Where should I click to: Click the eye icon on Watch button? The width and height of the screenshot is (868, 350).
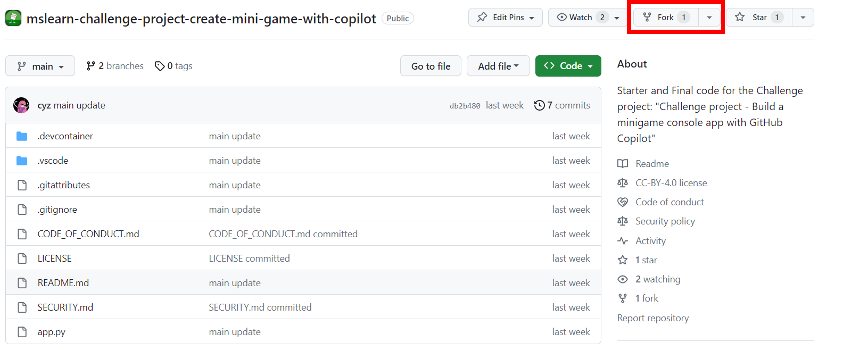(561, 17)
